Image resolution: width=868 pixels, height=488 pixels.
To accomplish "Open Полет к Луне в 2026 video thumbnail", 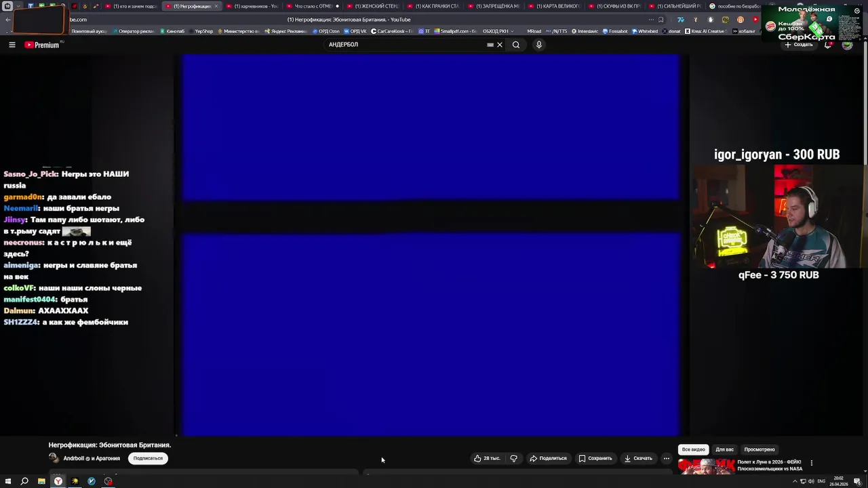I will click(x=706, y=466).
